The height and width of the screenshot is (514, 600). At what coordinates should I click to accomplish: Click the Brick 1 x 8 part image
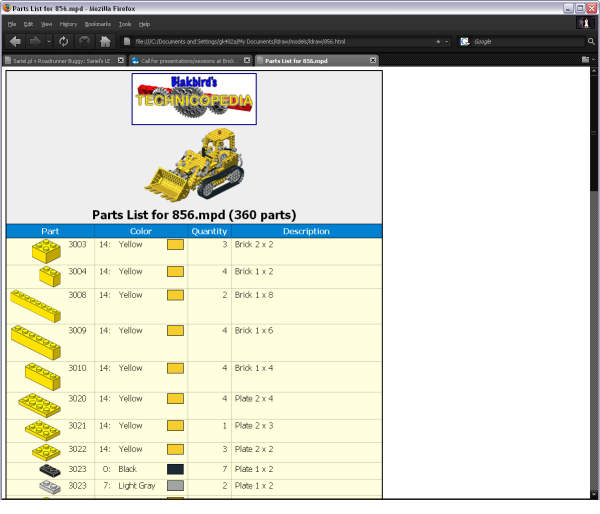point(36,306)
